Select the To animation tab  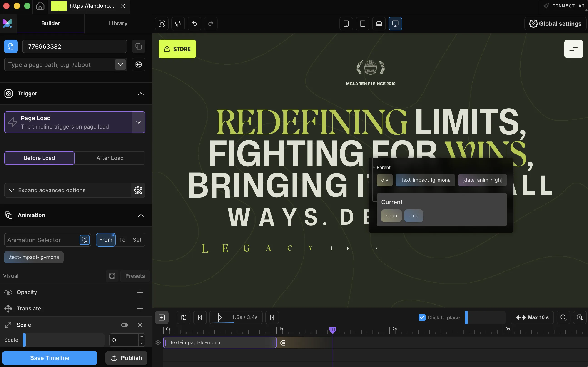click(x=122, y=240)
